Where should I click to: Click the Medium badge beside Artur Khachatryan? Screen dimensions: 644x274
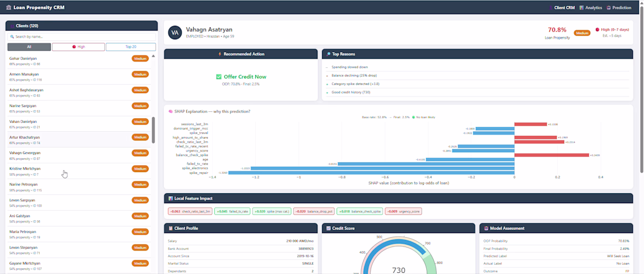(x=141, y=137)
